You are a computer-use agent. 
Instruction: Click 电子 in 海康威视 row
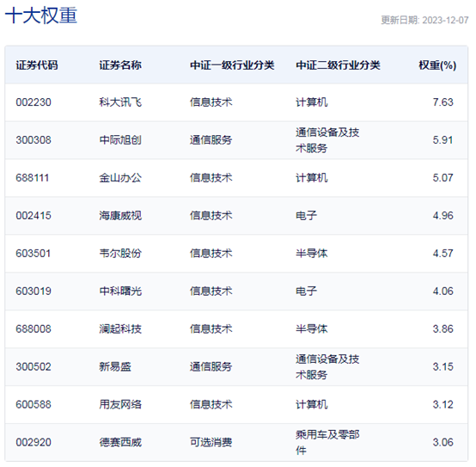click(306, 216)
